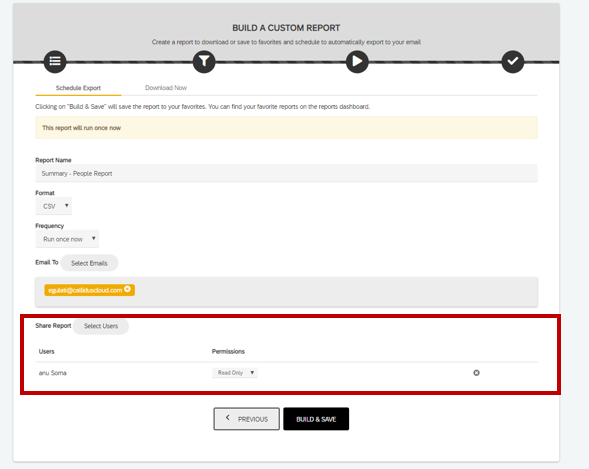This screenshot has height=469, width=589.
Task: Remove egulati@calliduscloud.com email chip
Action: (127, 289)
